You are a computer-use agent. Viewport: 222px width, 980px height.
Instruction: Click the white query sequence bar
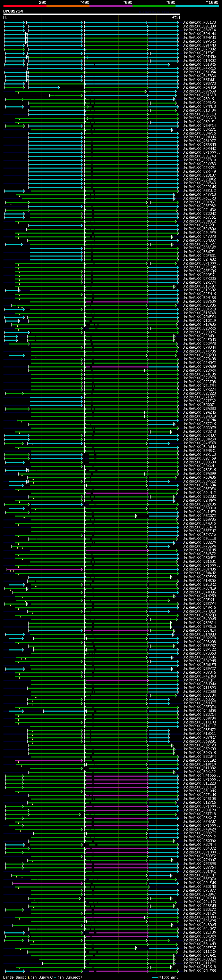coord(91,15)
